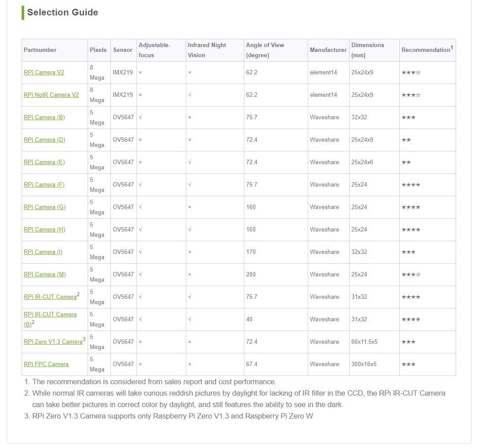Open the RPi Camera (I) link

43,252
